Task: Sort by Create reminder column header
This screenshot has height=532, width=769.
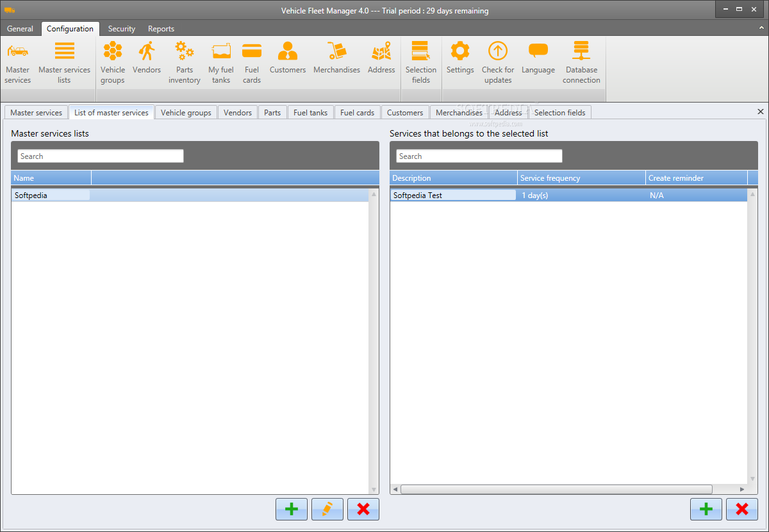Action: 697,178
